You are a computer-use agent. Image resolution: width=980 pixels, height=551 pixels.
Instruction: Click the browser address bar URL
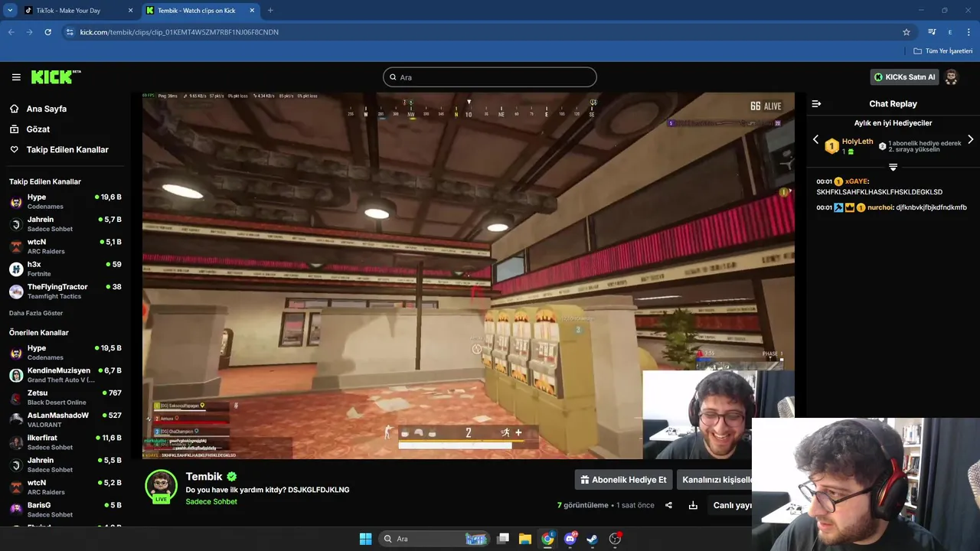(x=179, y=32)
